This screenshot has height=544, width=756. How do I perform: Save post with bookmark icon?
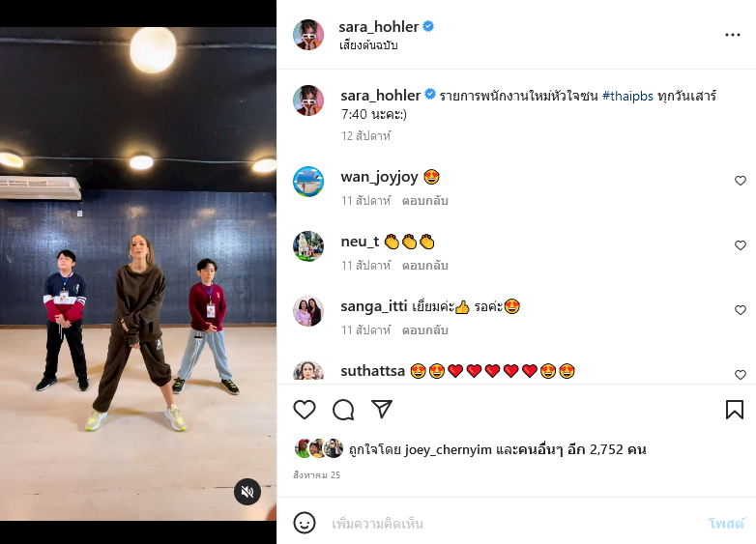click(735, 410)
